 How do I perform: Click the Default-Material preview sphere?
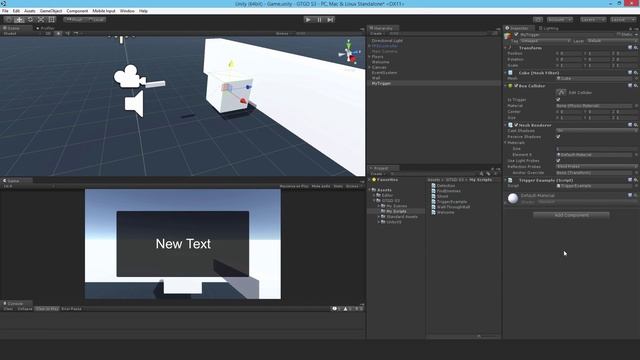point(513,198)
